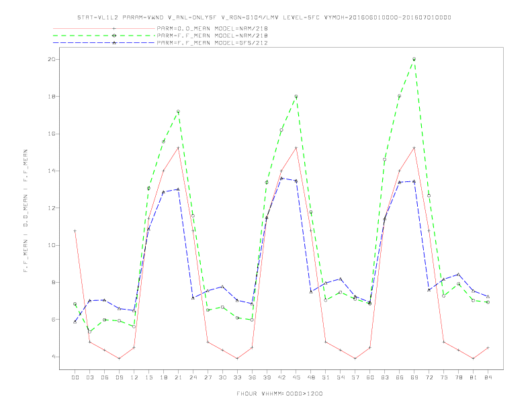This screenshot has width=532, height=411.
Task: Click x-axis forecast hour label 18
Action: point(163,377)
